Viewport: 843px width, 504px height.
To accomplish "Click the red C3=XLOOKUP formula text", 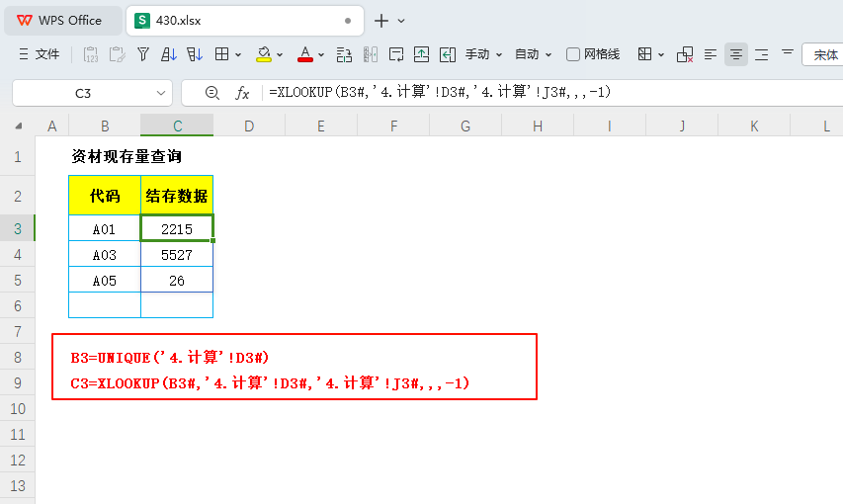I will tap(270, 383).
